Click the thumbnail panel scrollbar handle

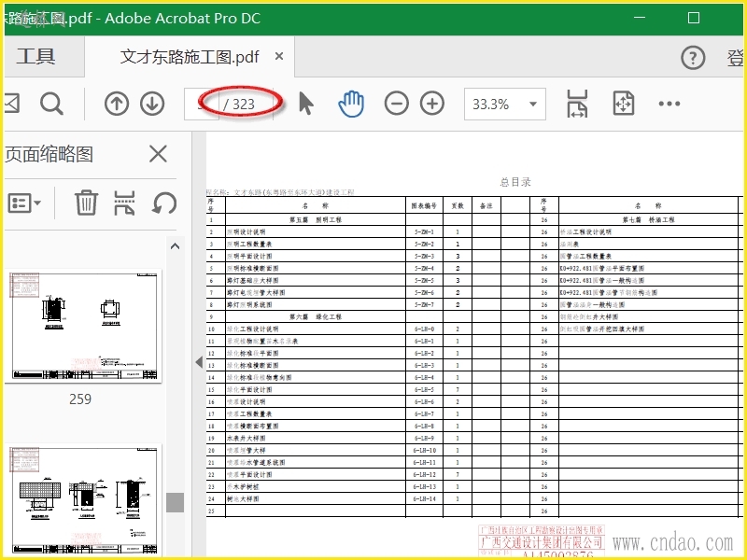pyautogui.click(x=175, y=502)
